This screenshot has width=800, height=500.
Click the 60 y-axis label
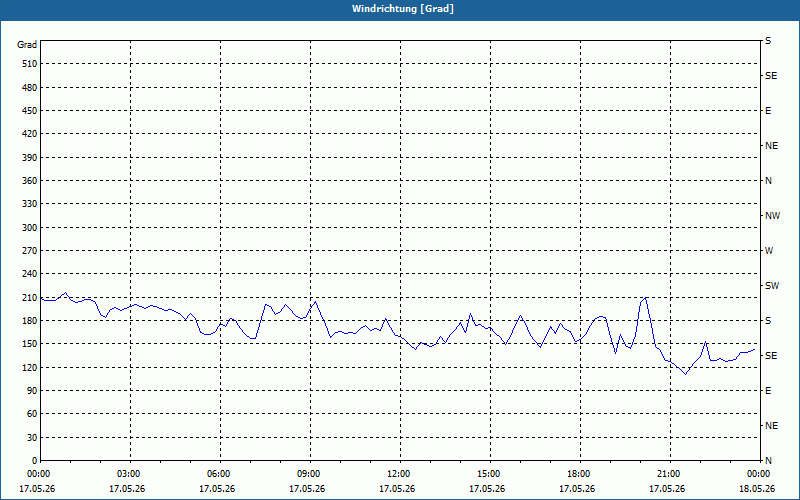(32, 414)
